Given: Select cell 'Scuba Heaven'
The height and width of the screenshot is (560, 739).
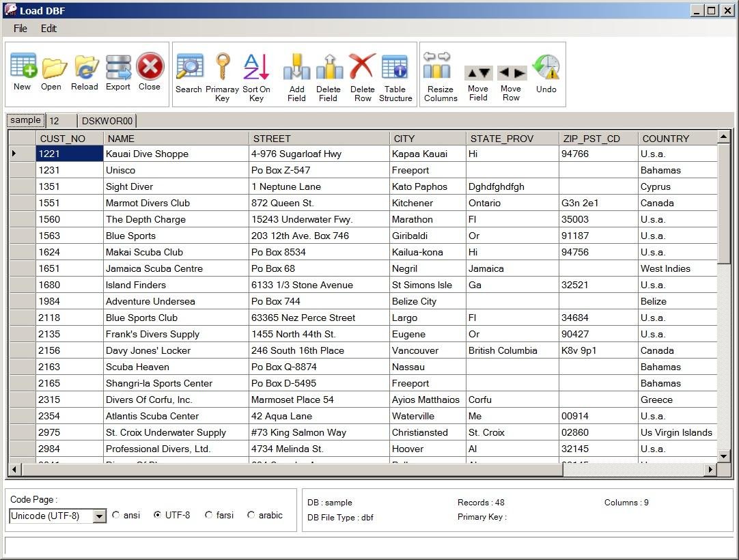Looking at the screenshot, I should [x=176, y=367].
